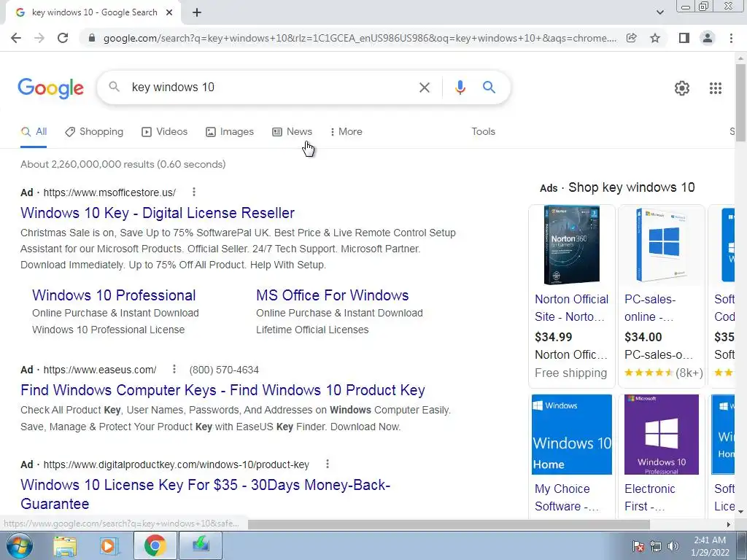The height and width of the screenshot is (560, 747).
Task: Open the search Tools options
Action: (483, 132)
